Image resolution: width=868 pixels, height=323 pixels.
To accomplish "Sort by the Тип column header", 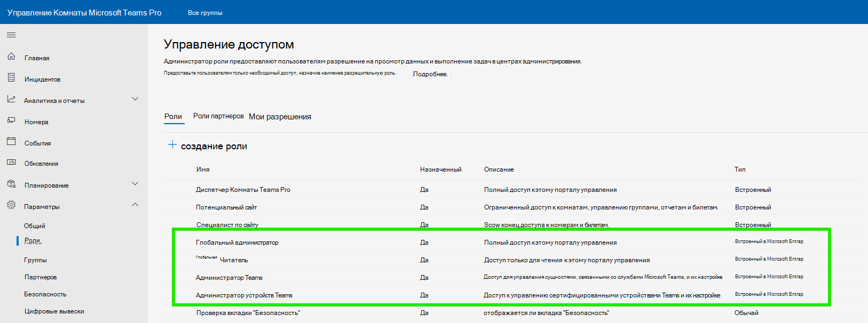I will coord(740,169).
